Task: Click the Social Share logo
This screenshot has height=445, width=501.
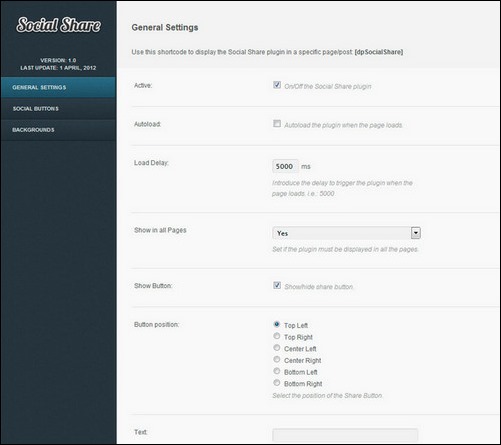Action: pos(58,25)
